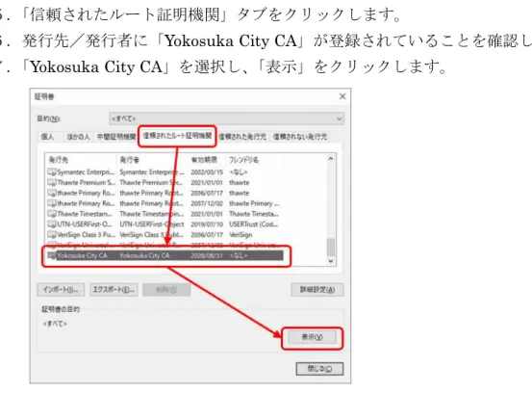Click certificate icon beside Yokosuka City CA
The image size is (532, 393).
(x=52, y=255)
